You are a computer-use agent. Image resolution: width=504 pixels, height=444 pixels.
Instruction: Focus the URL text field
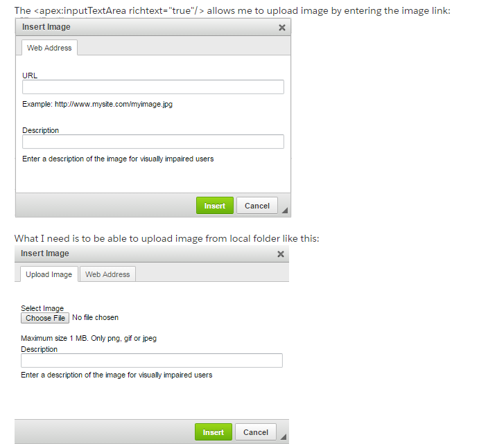pyautogui.click(x=153, y=87)
